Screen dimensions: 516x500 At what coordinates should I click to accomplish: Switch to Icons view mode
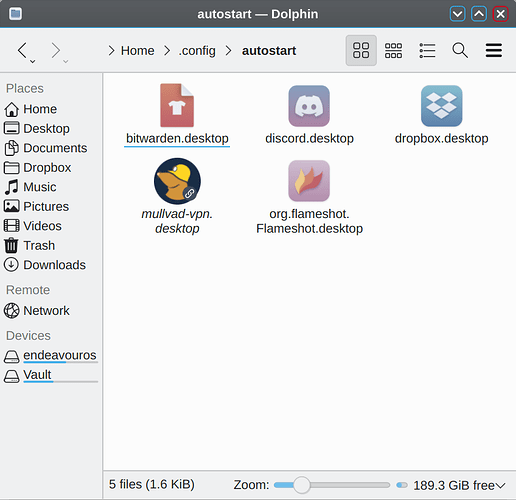point(361,50)
